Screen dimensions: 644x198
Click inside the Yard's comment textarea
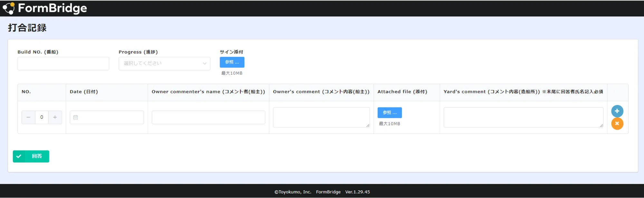coord(523,117)
